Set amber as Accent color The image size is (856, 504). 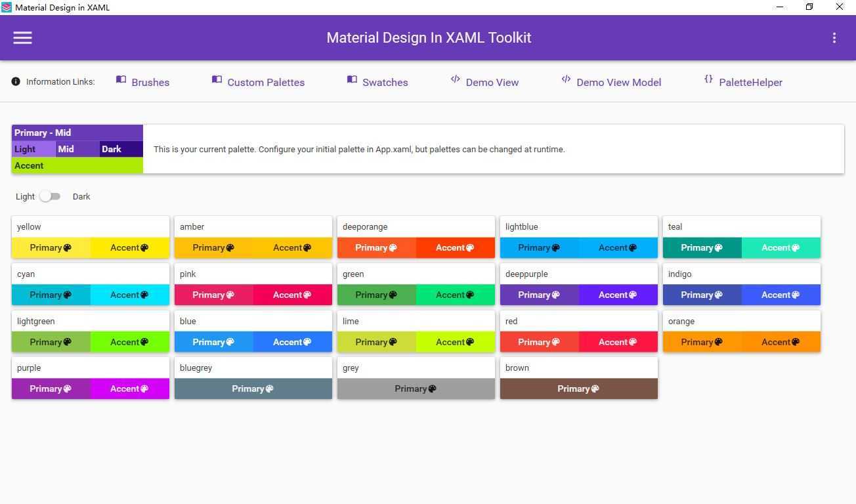pos(293,247)
